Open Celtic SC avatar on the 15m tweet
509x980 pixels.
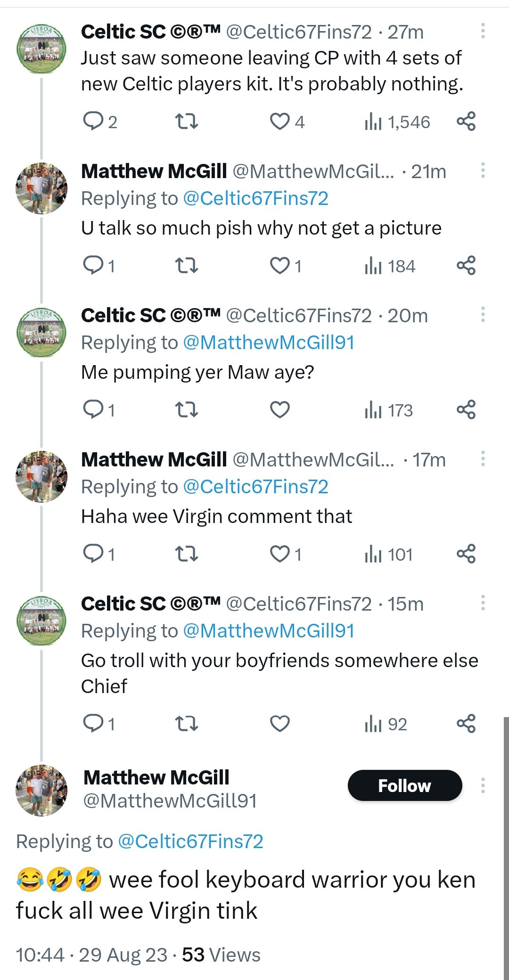(x=41, y=621)
